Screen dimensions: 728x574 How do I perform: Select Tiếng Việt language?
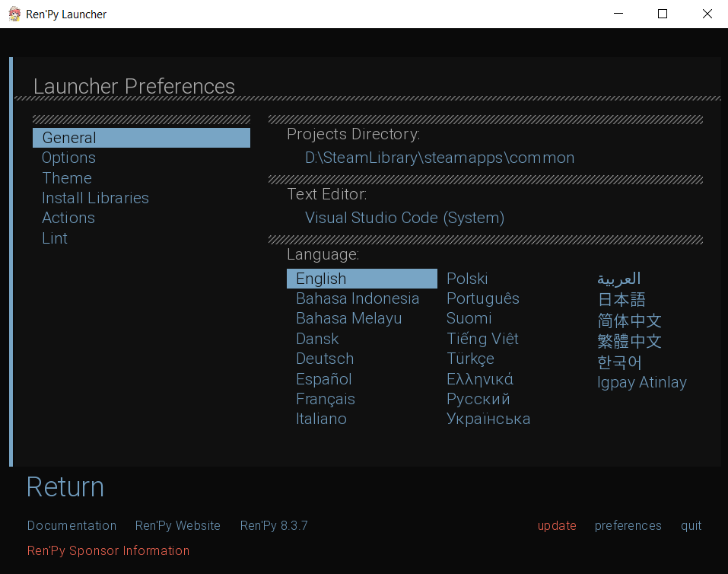(482, 338)
